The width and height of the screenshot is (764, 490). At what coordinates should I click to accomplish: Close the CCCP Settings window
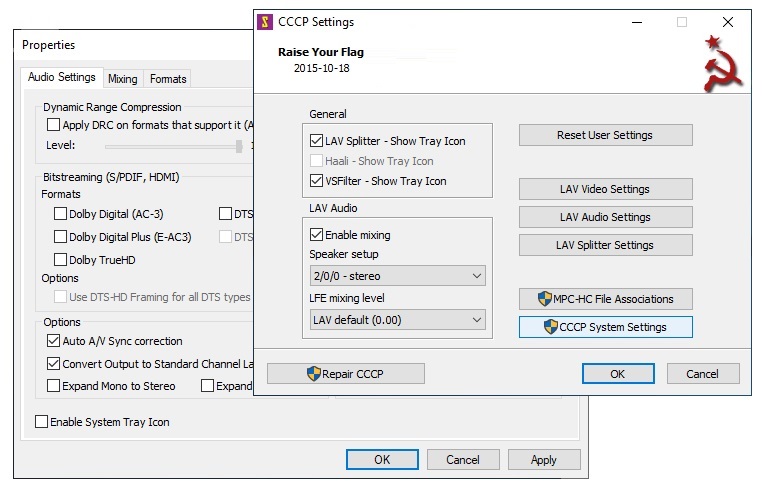[x=727, y=22]
